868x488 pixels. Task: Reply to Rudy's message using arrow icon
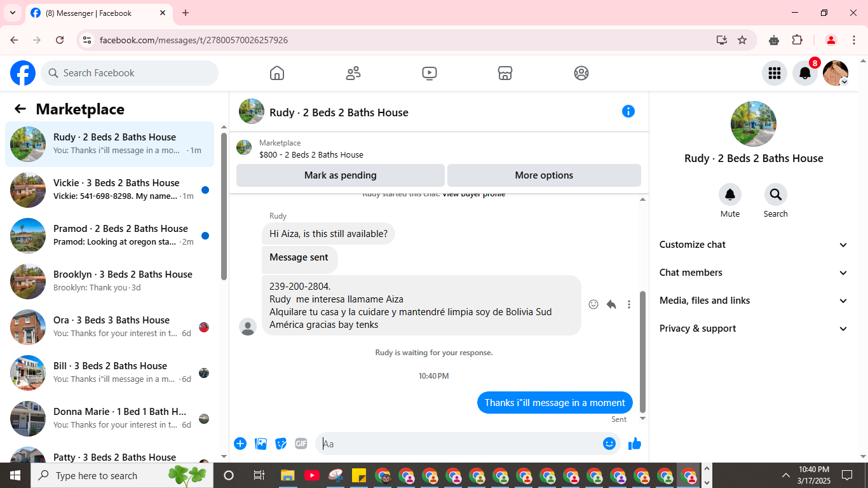tap(611, 304)
